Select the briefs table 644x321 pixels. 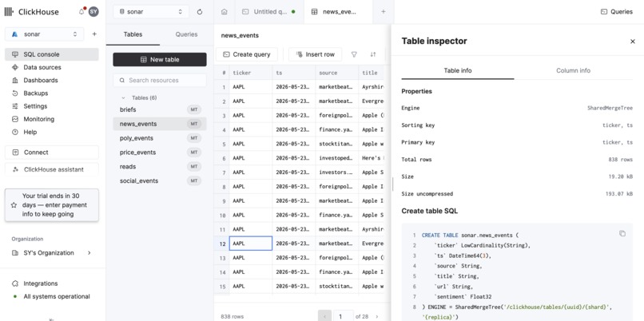160,109
